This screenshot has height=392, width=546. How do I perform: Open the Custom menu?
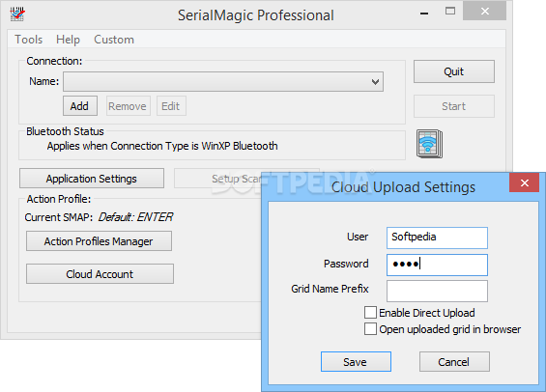(114, 40)
